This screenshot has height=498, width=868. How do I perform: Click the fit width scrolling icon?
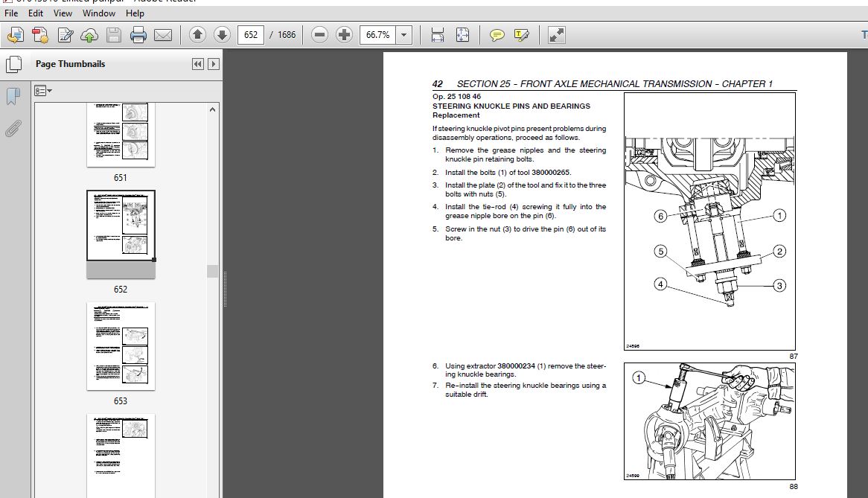[x=437, y=35]
